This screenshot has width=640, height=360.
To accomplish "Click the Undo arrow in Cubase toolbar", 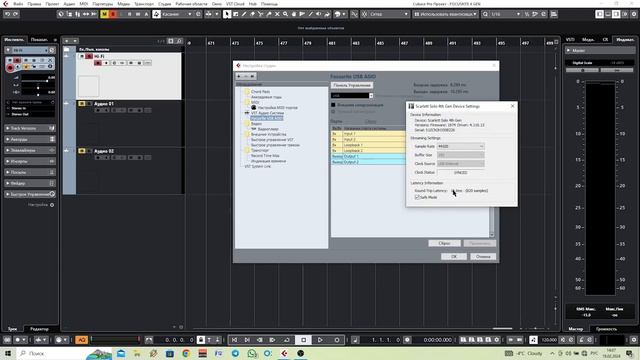I will (x=7, y=14).
